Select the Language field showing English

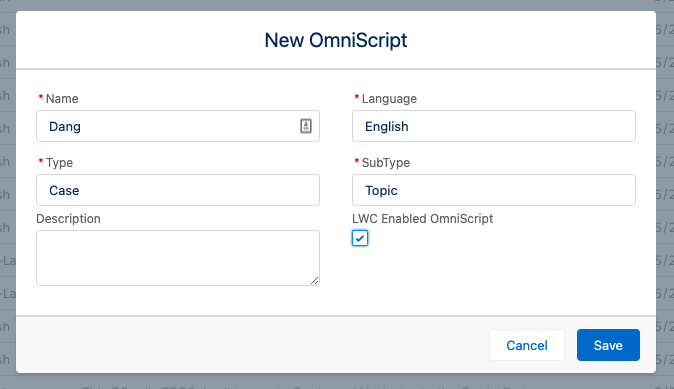click(x=493, y=126)
